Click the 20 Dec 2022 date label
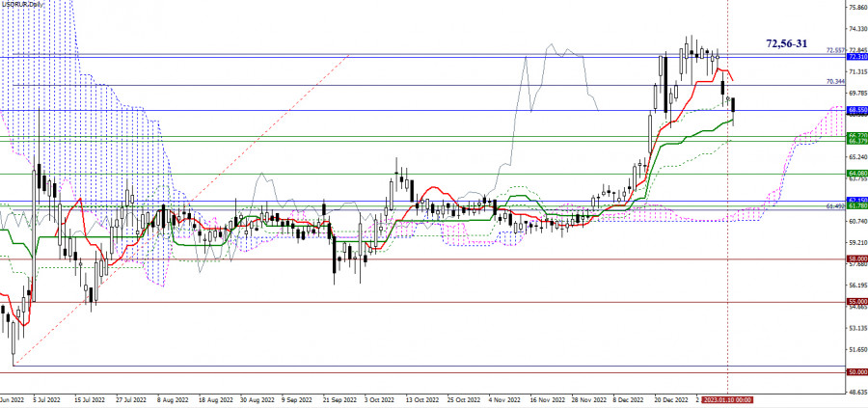Screen dimensions: 868x408 pos(673,397)
